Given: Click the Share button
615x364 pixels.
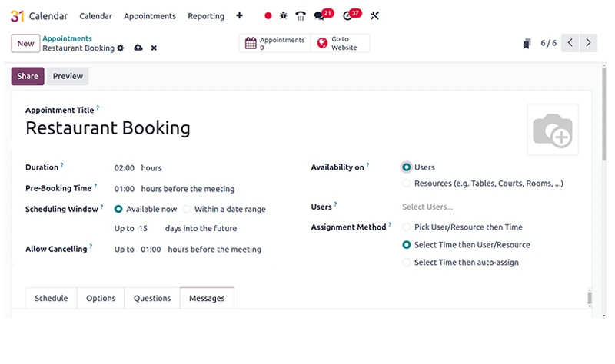Looking at the screenshot, I should coord(28,76).
